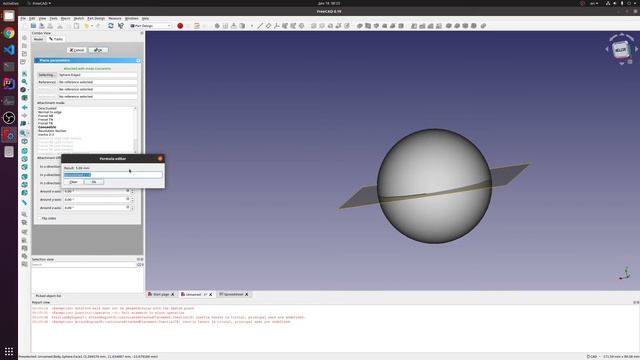The image size is (640, 360).
Task: Open CAD navigation style selector in status bar
Action: pos(592,357)
